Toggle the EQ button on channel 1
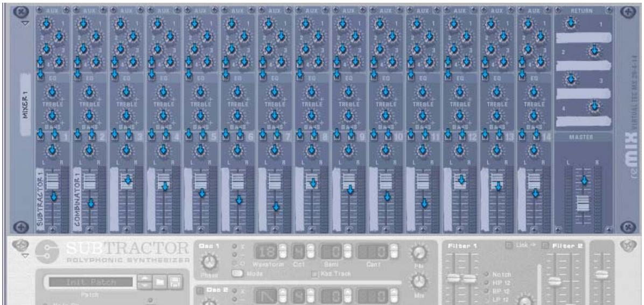 [40, 76]
